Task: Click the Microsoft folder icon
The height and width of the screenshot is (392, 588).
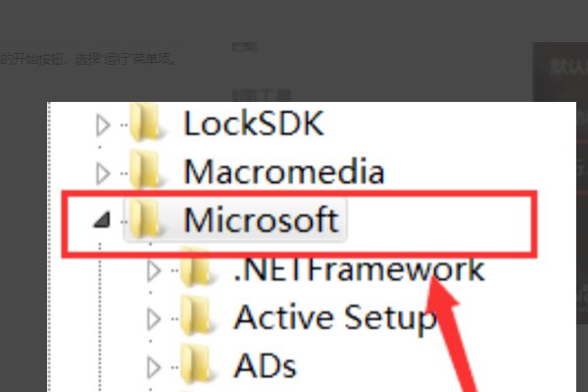Action: tap(144, 220)
